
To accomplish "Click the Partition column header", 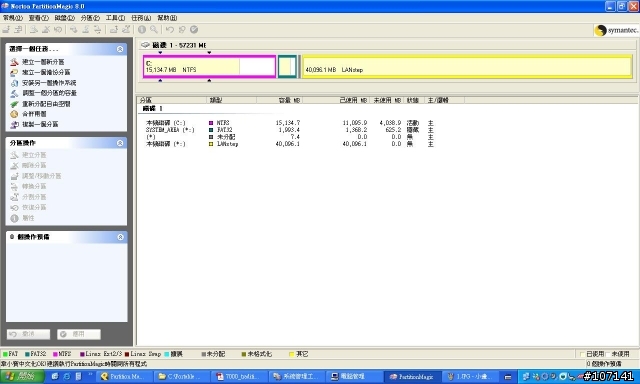I will [172, 100].
